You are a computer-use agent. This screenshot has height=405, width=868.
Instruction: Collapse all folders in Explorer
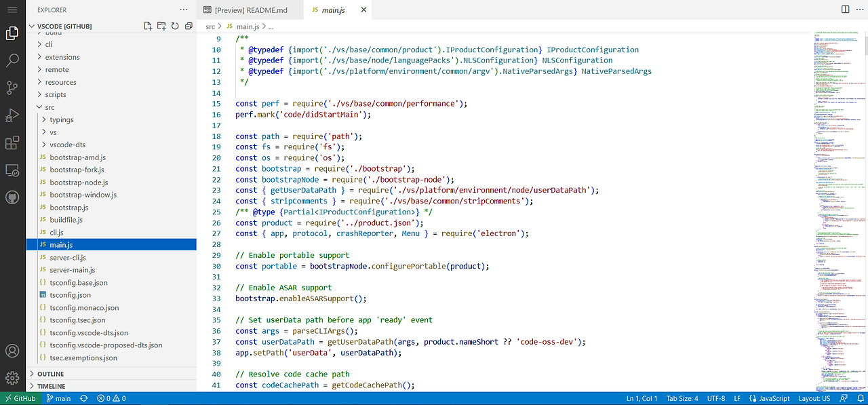tap(189, 25)
